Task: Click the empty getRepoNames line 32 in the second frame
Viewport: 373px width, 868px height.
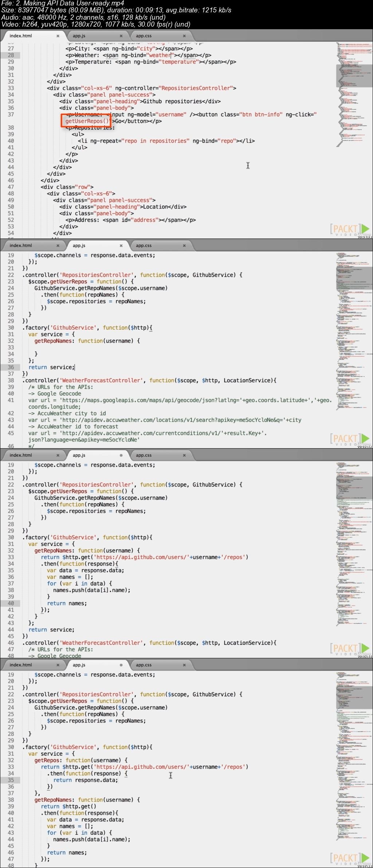Action: pyautogui.click(x=87, y=341)
